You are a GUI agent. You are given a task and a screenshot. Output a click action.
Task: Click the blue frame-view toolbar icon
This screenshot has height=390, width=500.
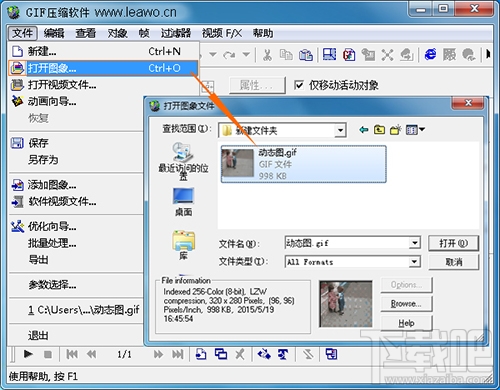coord(329,55)
